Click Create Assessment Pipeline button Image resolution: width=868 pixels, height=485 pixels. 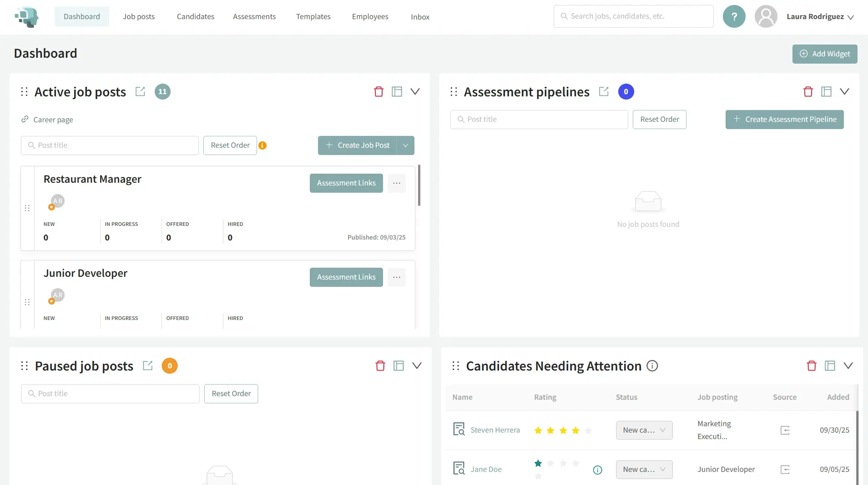coord(784,120)
